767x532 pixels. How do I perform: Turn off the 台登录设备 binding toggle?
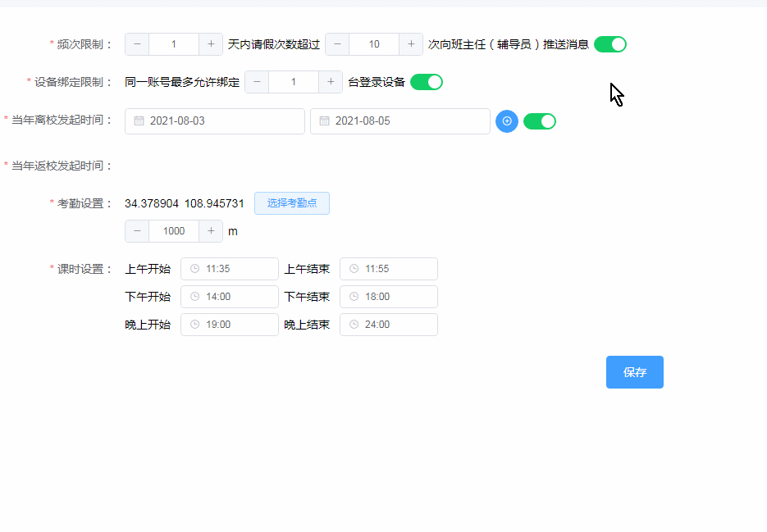pyautogui.click(x=426, y=82)
